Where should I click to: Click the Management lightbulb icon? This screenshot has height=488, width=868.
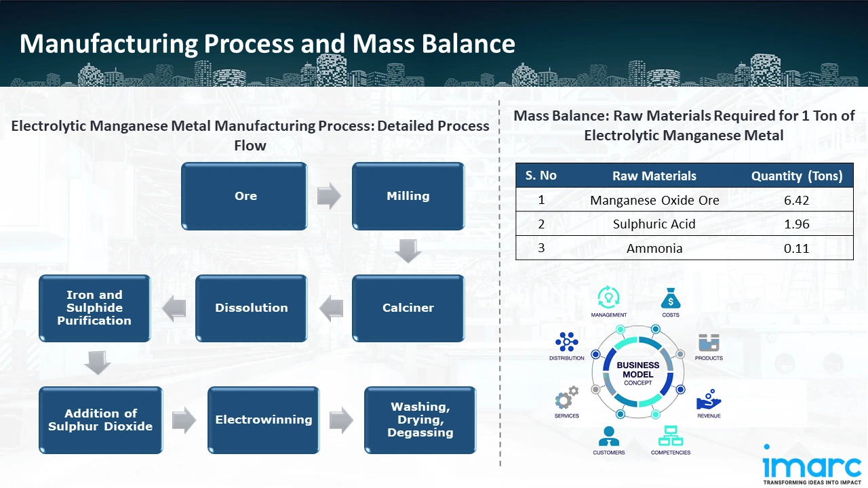pos(608,298)
